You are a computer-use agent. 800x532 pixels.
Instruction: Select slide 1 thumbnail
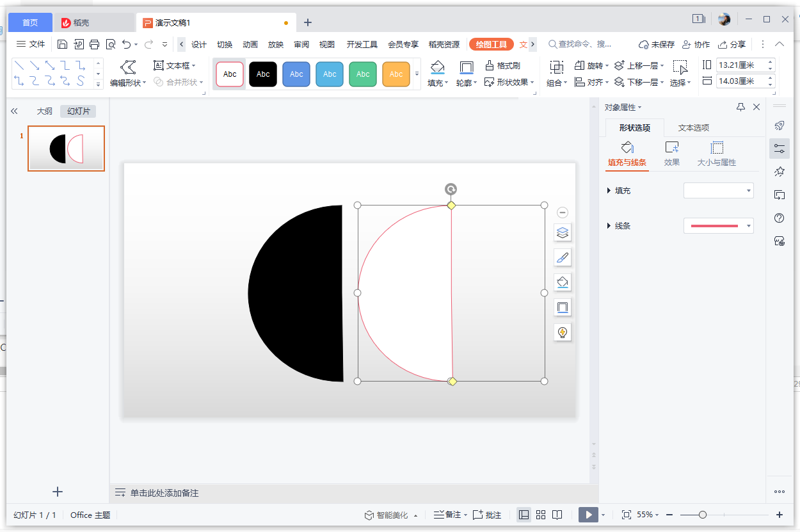(66, 149)
